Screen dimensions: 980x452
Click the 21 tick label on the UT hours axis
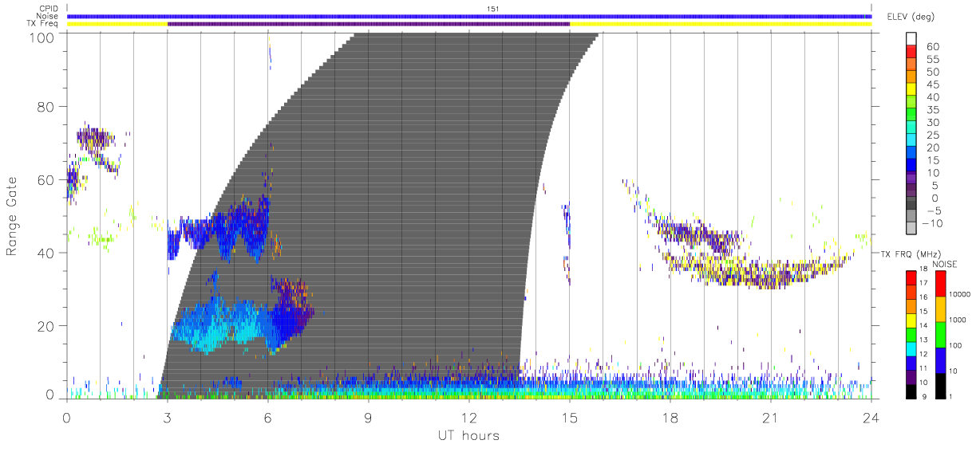771,418
